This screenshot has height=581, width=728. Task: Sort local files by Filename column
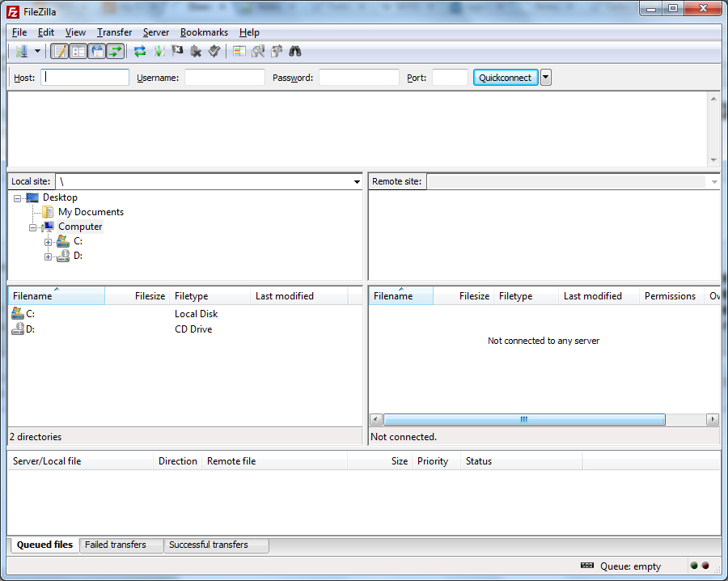click(57, 296)
